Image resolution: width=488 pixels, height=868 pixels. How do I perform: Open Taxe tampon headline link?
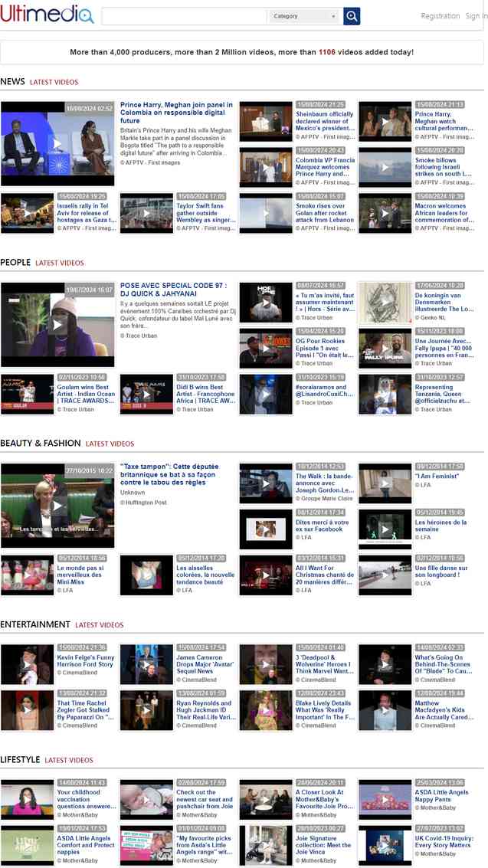tap(169, 474)
